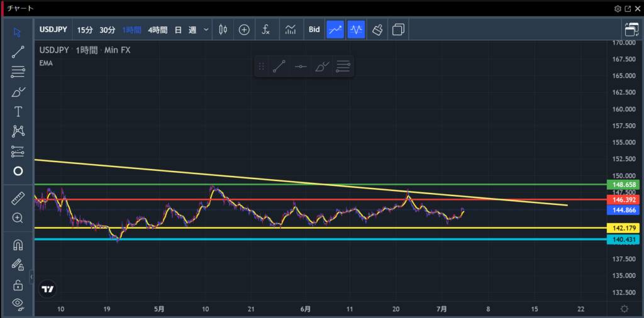This screenshot has width=644, height=318.
Task: Open the indicator templates icon
Action: (291, 30)
